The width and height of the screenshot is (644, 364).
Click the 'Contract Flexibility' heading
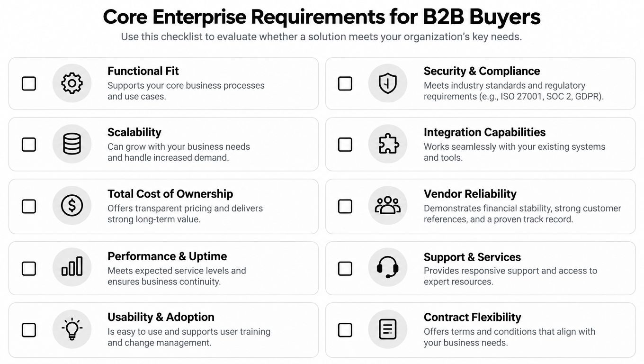point(472,317)
